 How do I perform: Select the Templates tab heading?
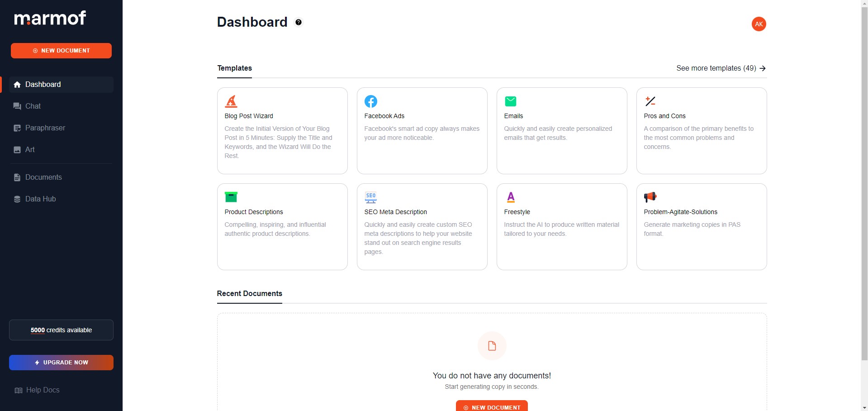tap(235, 68)
